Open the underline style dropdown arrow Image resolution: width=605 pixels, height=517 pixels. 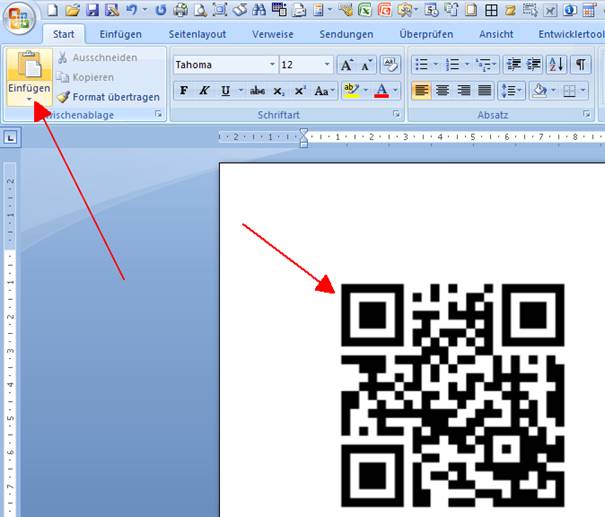click(x=240, y=91)
